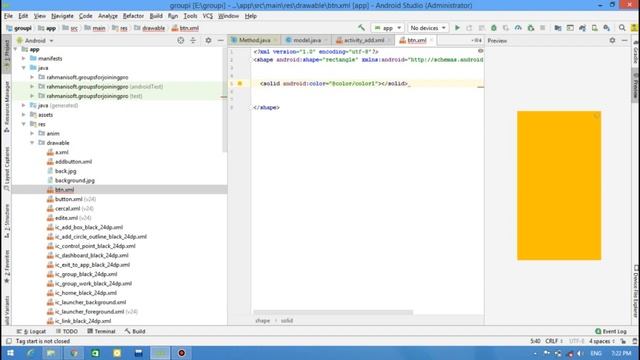This screenshot has width=640, height=360.
Task: Click the intention bulb on the solid line
Action: (240, 83)
